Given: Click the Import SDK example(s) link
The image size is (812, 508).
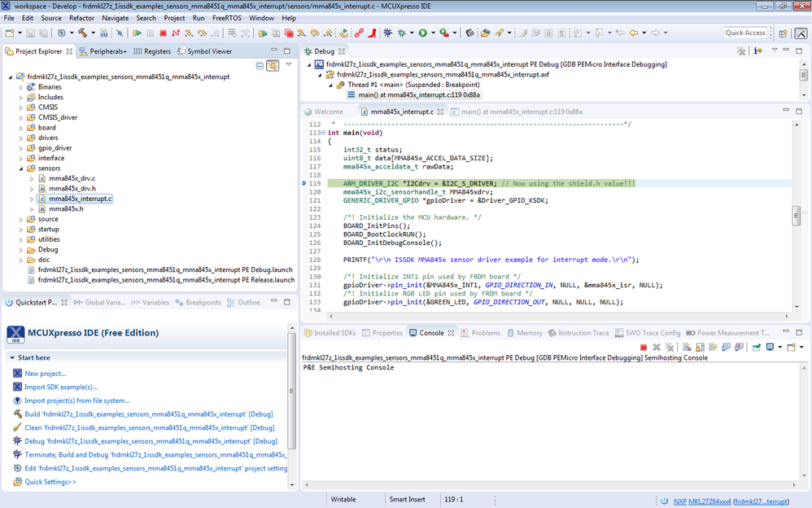Looking at the screenshot, I should [x=60, y=387].
